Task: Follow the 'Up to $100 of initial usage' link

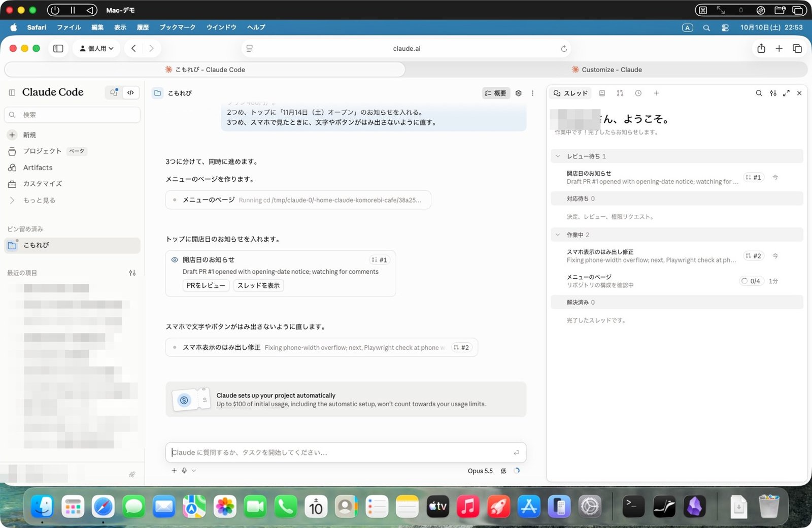Action: pos(252,404)
